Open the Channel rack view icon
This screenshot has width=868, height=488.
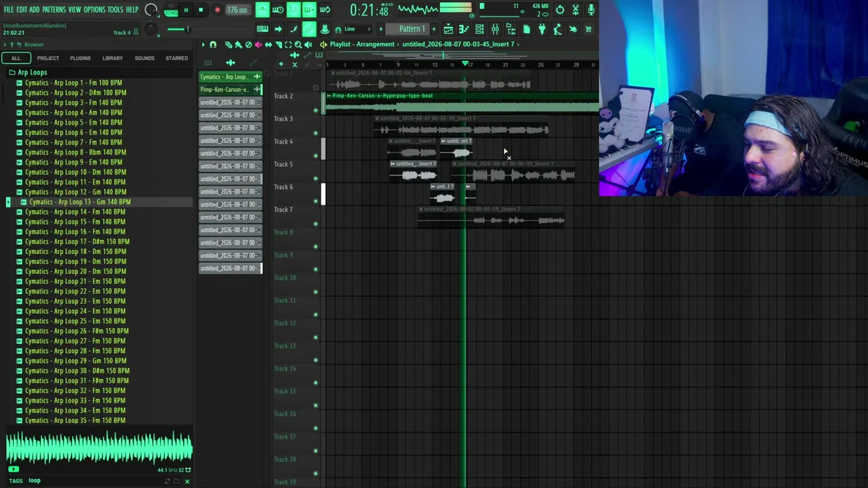[x=479, y=29]
